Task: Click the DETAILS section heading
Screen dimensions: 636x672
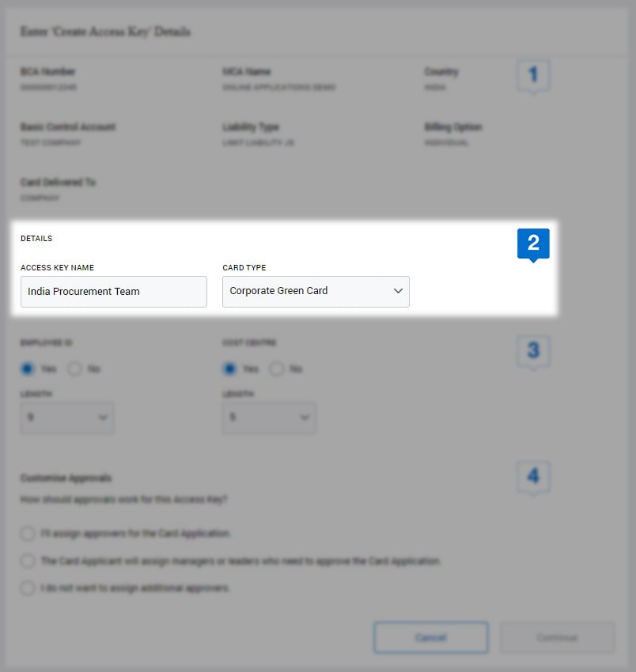Action: [x=37, y=238]
